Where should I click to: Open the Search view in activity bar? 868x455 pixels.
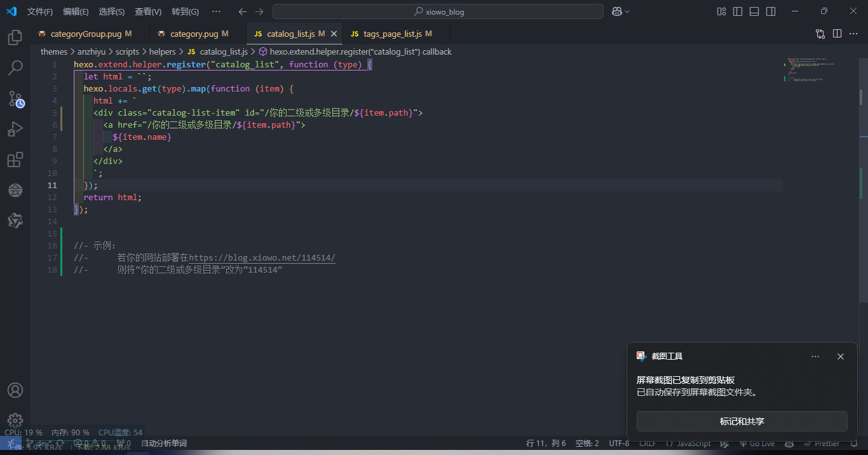coord(15,67)
